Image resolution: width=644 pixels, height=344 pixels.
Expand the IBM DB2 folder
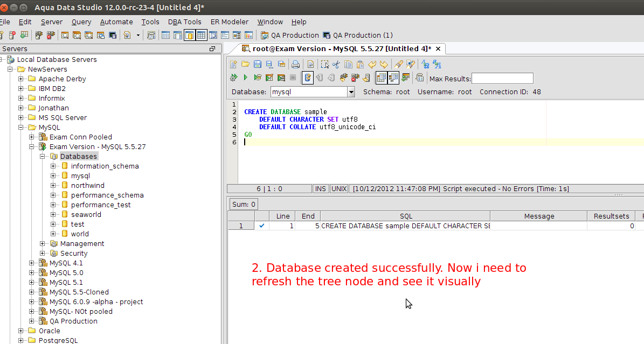tap(21, 89)
